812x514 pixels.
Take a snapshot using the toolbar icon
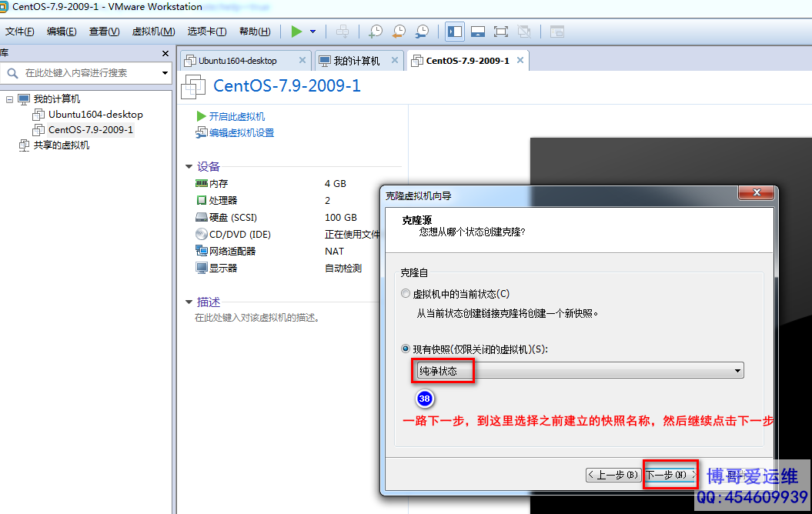[x=375, y=32]
